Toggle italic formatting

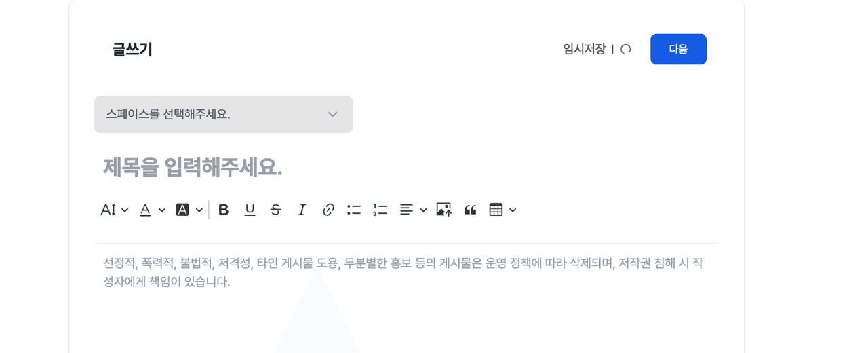point(302,210)
